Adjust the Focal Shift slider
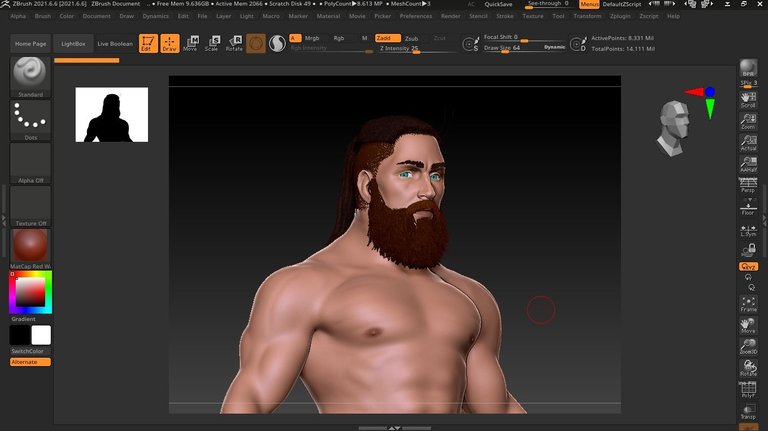The width and height of the screenshot is (768, 431). (x=524, y=38)
